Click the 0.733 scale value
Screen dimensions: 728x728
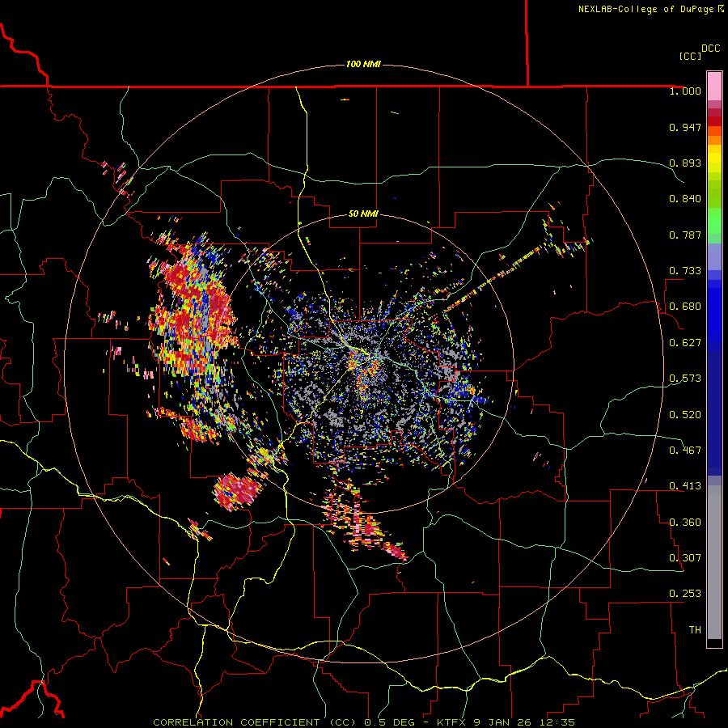(x=685, y=271)
